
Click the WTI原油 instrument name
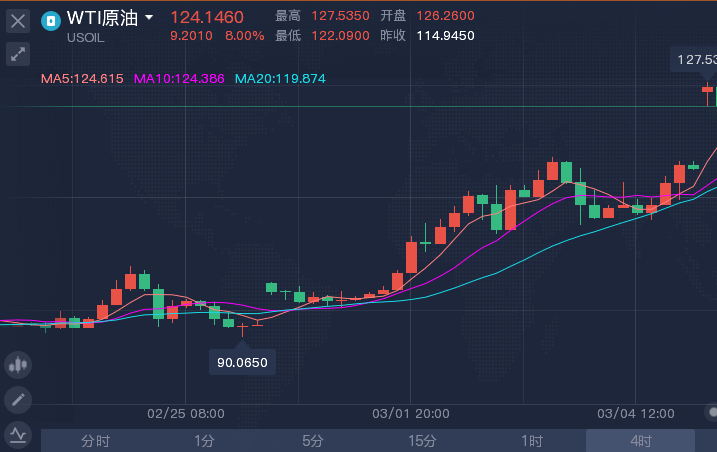tap(102, 18)
